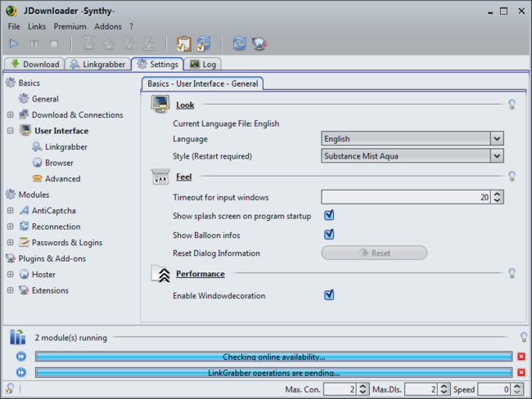Click the Checking online availability progress bar
532x399 pixels.
click(274, 356)
